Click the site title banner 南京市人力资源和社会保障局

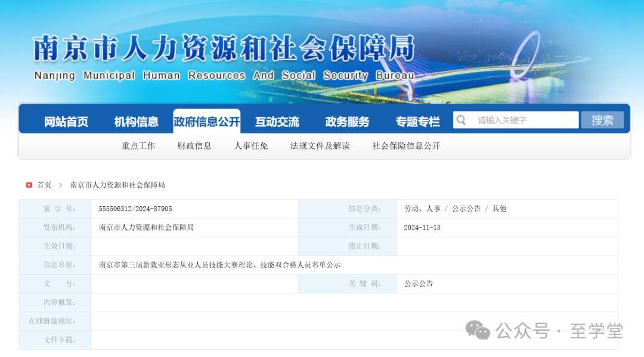(x=224, y=48)
